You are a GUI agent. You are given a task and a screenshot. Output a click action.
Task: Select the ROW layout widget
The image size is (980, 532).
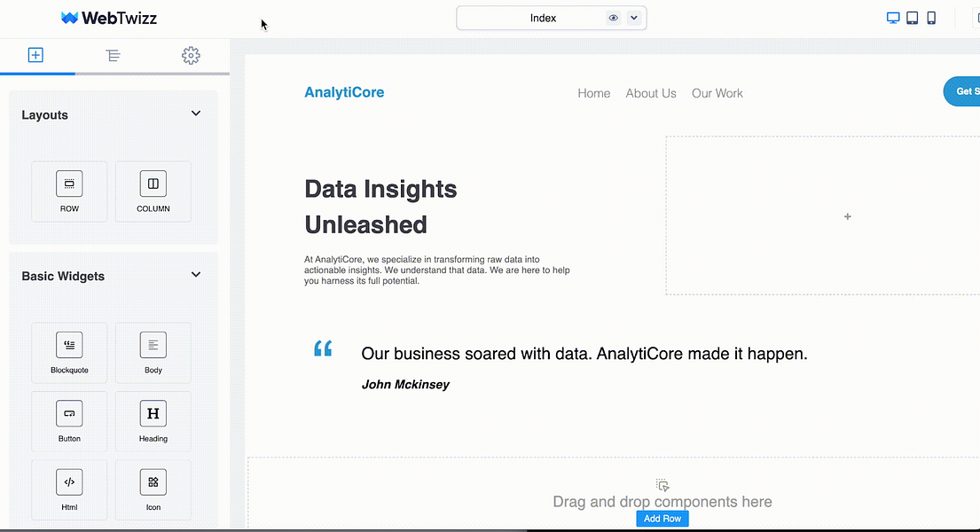click(x=69, y=191)
